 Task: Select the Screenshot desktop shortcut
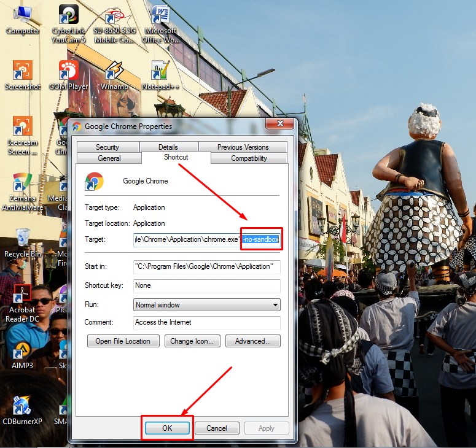coord(23,75)
